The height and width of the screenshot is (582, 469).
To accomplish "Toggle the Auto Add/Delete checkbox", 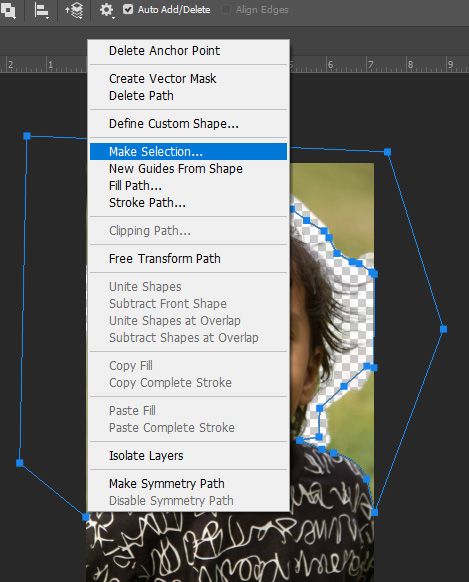I will pos(128,9).
